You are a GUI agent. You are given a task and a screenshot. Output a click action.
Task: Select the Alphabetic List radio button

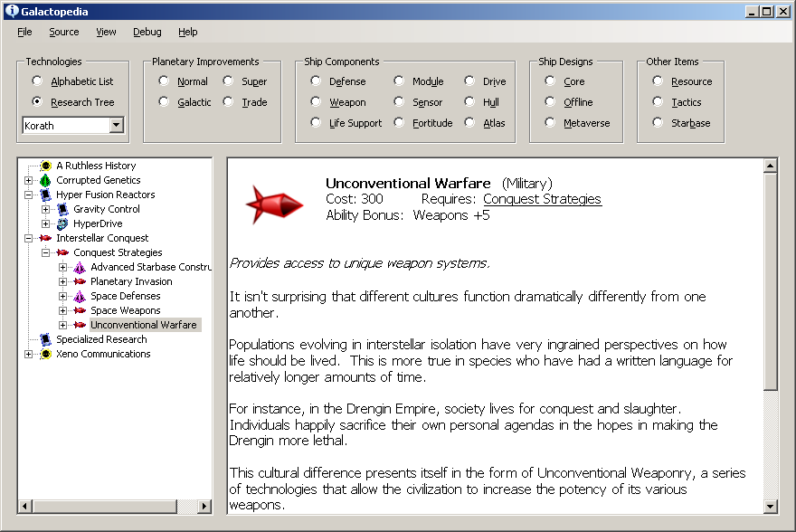click(37, 81)
